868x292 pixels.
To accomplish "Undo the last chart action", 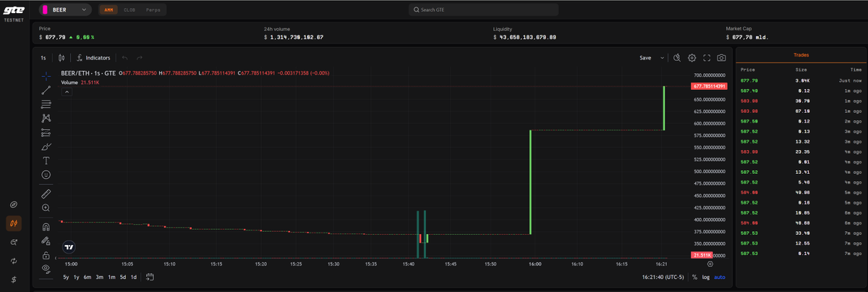I will click(x=124, y=57).
